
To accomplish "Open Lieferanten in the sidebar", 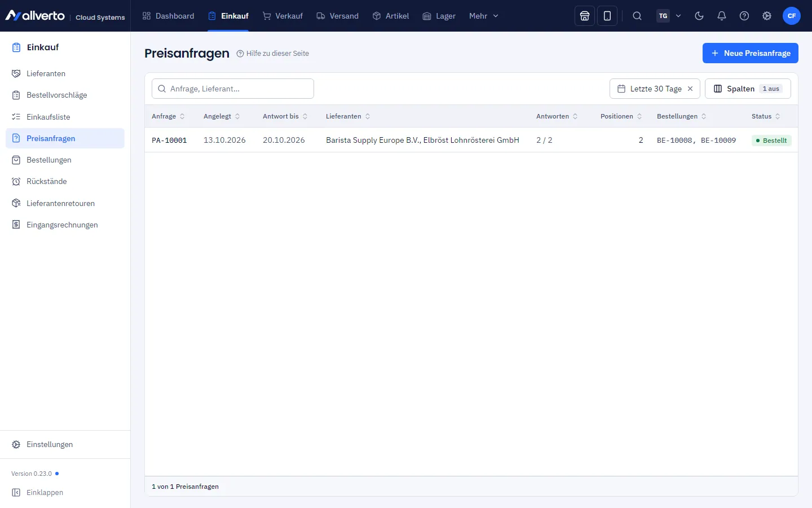I will (x=65, y=73).
